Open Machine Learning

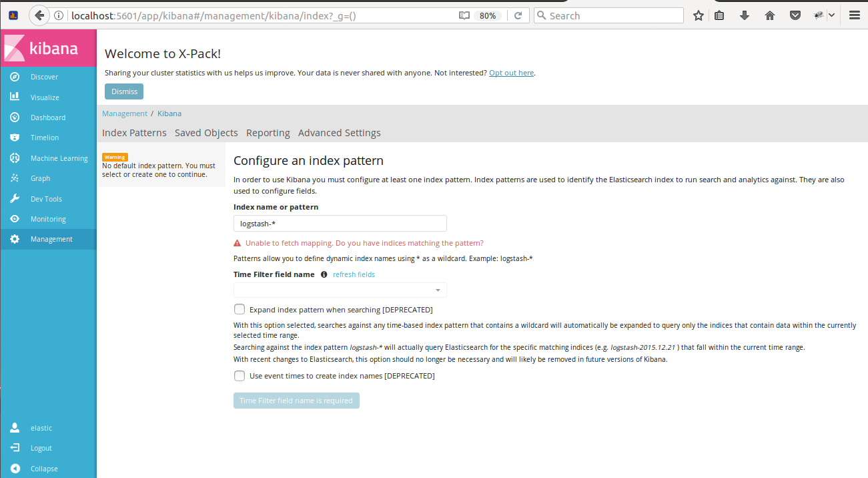pyautogui.click(x=14, y=158)
